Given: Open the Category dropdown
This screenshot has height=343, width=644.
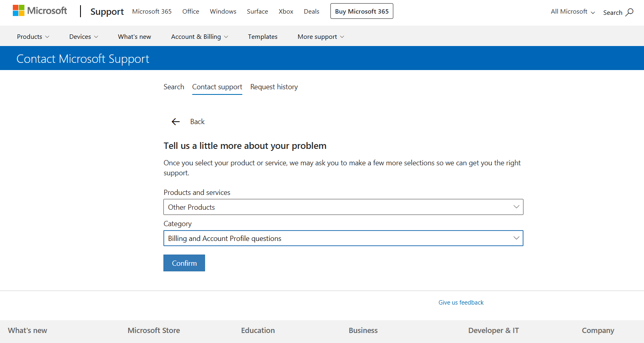Looking at the screenshot, I should pyautogui.click(x=343, y=238).
